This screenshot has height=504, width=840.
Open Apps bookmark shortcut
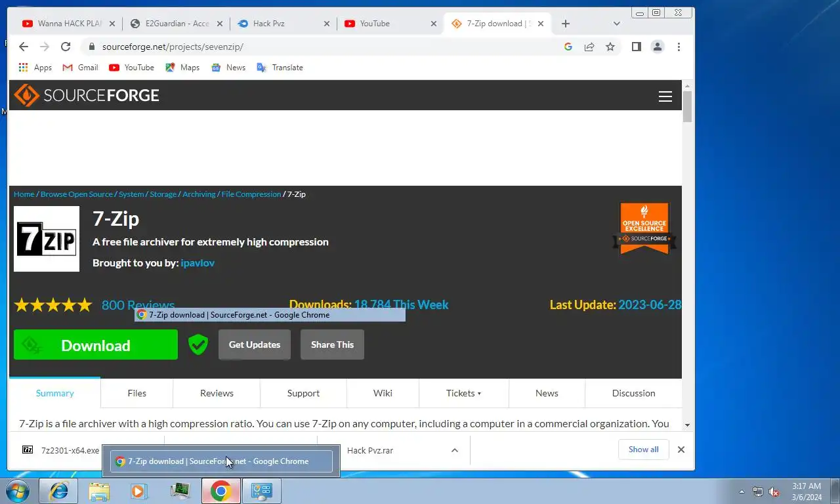(x=35, y=68)
